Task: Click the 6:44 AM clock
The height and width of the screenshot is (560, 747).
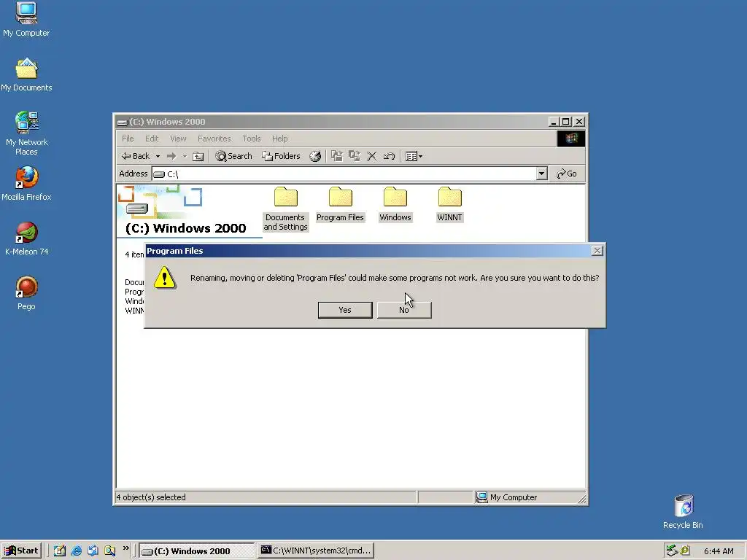Action: tap(719, 551)
